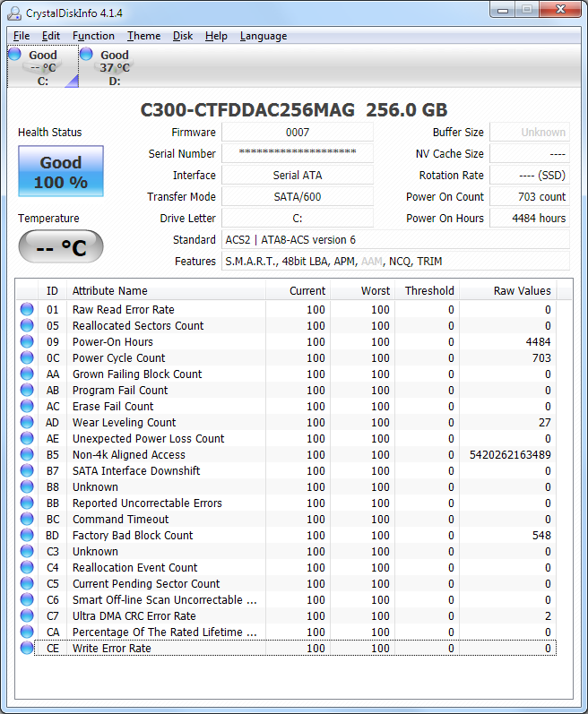Click the masked Serial Number field
Image resolution: width=588 pixels, height=714 pixels.
click(298, 153)
